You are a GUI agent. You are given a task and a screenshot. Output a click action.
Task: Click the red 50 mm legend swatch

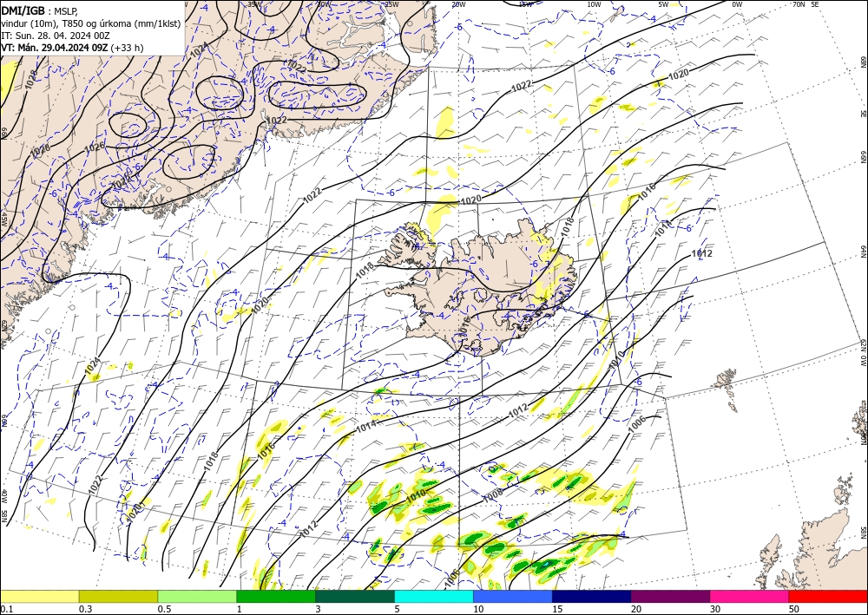[828, 596]
